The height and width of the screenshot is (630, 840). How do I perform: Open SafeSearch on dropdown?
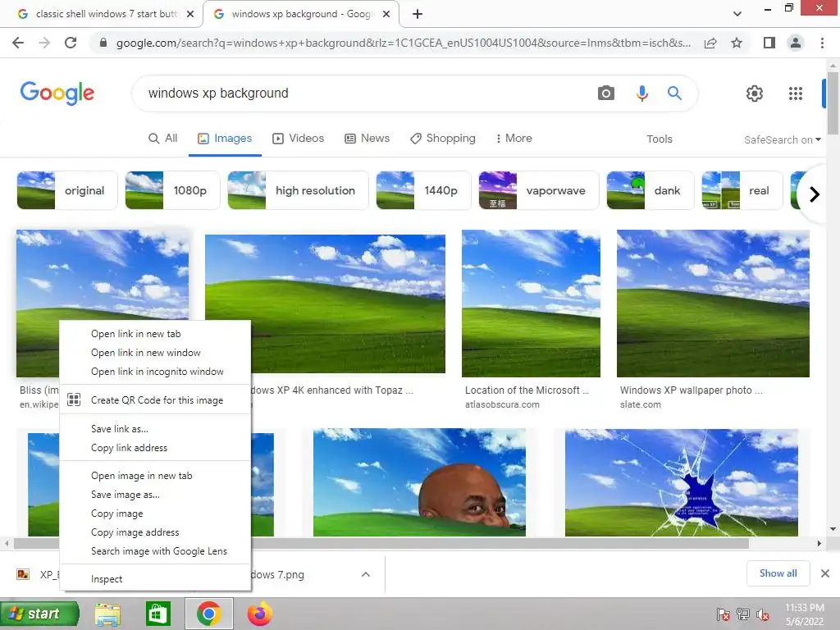pyautogui.click(x=782, y=139)
